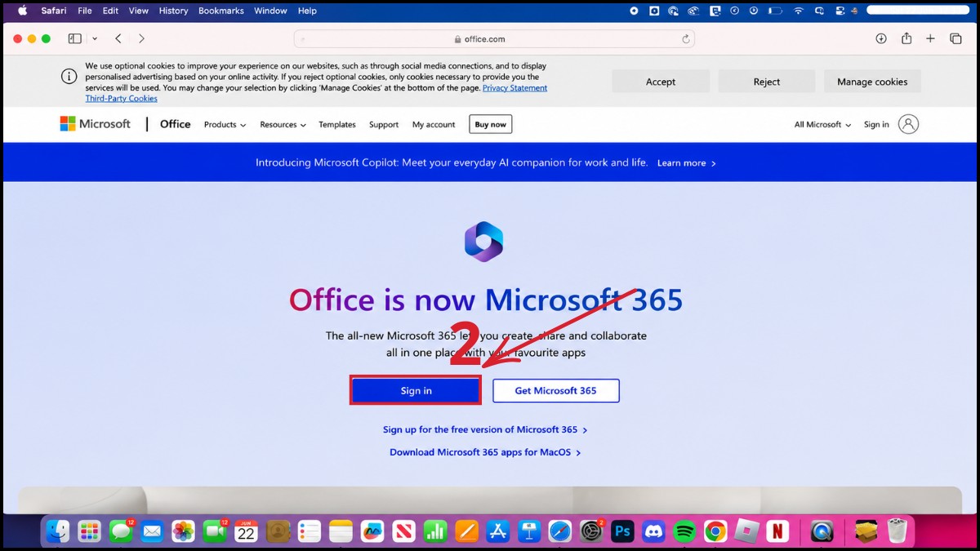
Task: Open Spotify from the Dock
Action: tap(684, 531)
